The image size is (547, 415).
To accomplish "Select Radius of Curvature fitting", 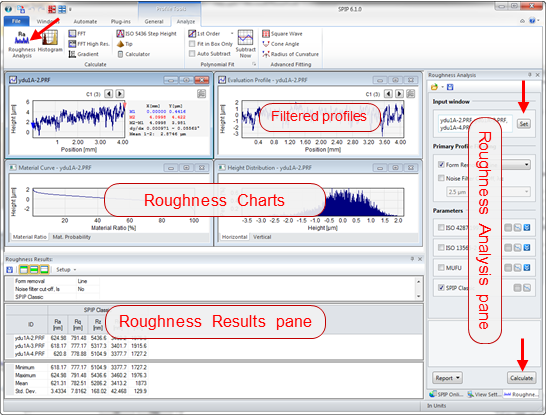I will [291, 54].
